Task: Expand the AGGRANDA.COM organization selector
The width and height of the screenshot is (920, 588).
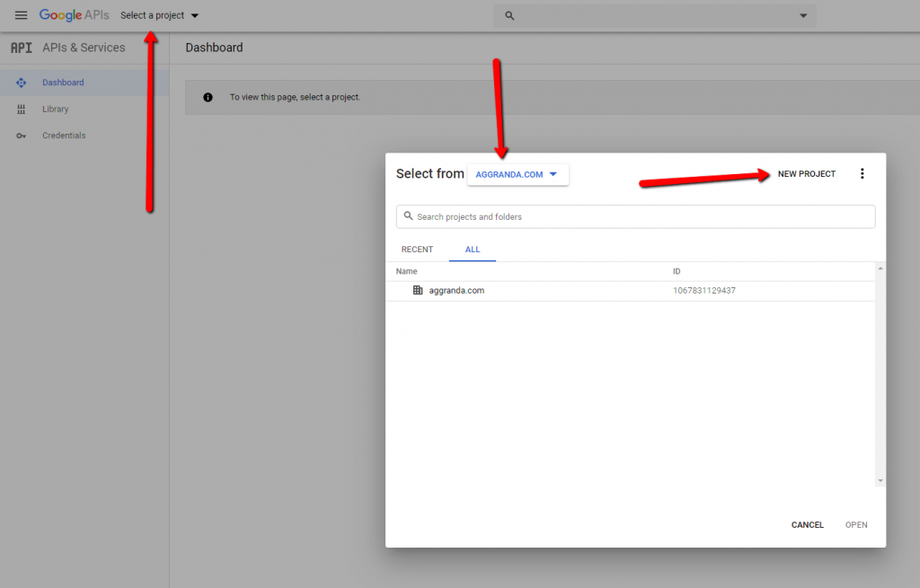Action: [x=518, y=174]
